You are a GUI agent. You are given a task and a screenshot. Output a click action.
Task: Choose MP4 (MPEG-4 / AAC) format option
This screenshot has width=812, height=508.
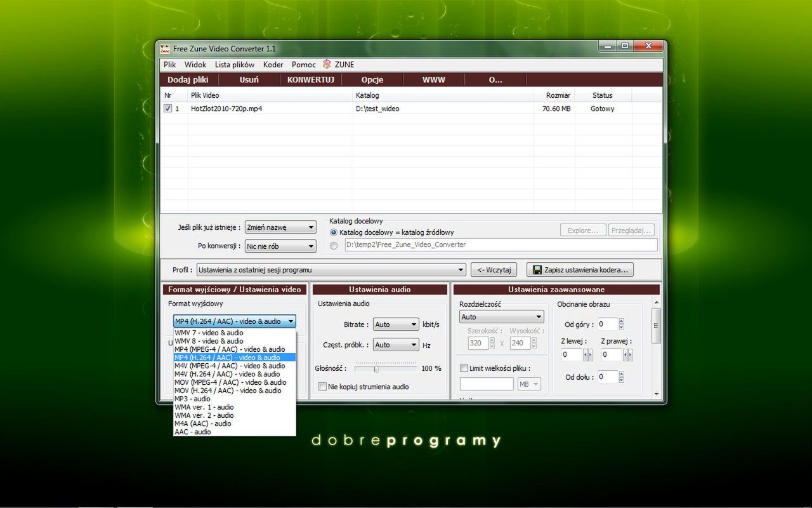pos(235,349)
